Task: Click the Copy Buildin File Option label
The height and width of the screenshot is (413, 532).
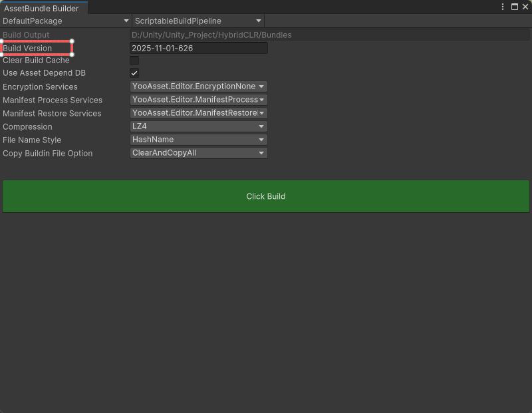Action: point(47,154)
